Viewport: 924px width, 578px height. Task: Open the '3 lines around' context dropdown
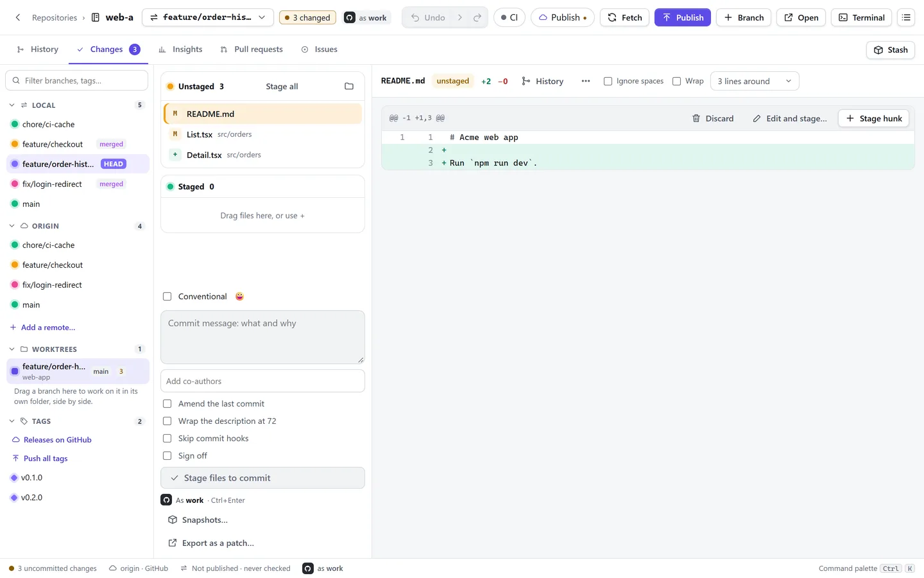(x=755, y=81)
